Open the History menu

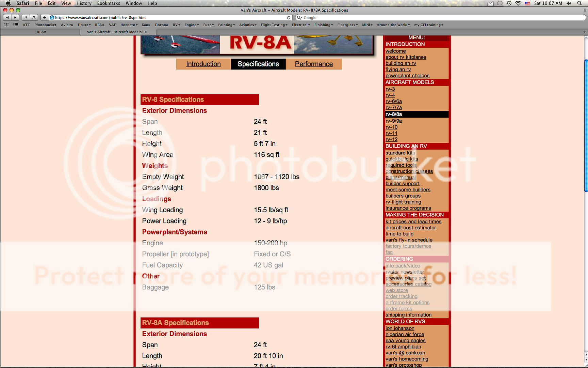84,3
